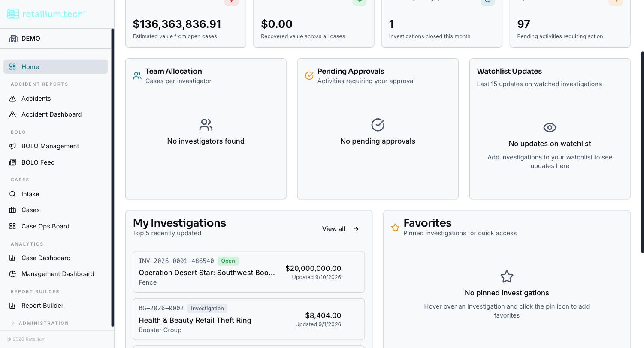Open Accident Dashboard
The width and height of the screenshot is (644, 348).
[x=56, y=114]
